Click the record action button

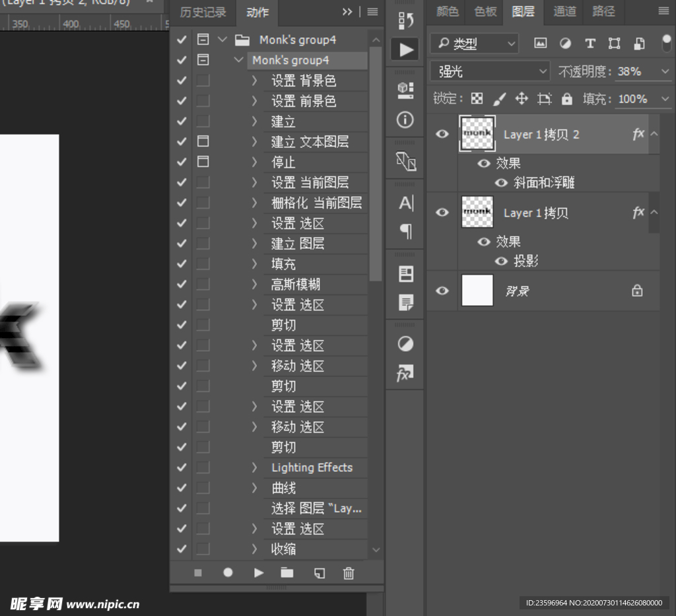[228, 573]
